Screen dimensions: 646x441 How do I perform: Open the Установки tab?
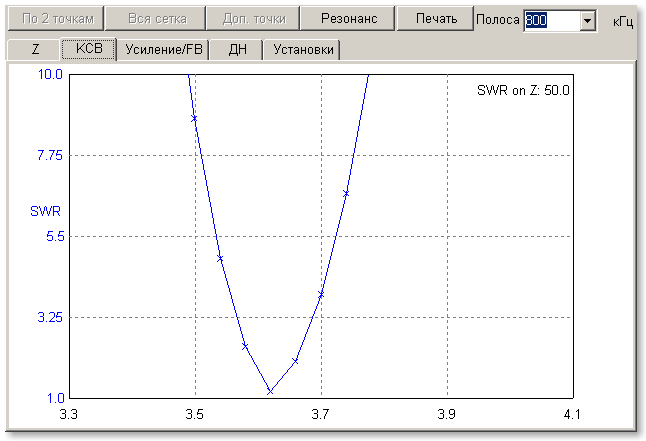(x=302, y=49)
